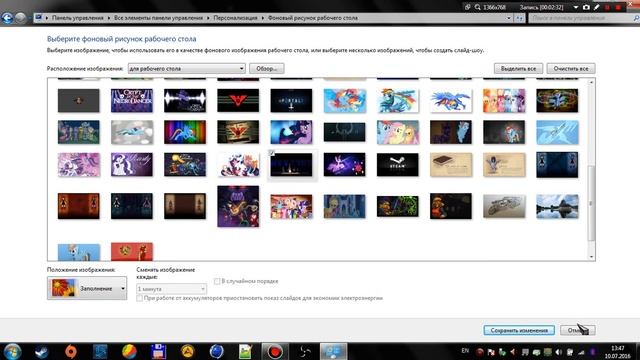Select the mountain lake landscape wallpaper
This screenshot has width=640, height=360.
click(557, 206)
